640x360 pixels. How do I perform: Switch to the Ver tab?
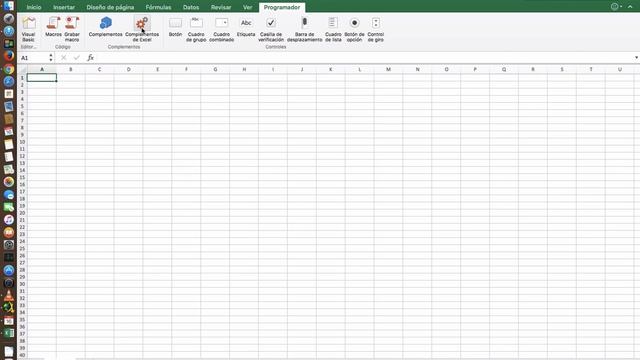pos(247,7)
